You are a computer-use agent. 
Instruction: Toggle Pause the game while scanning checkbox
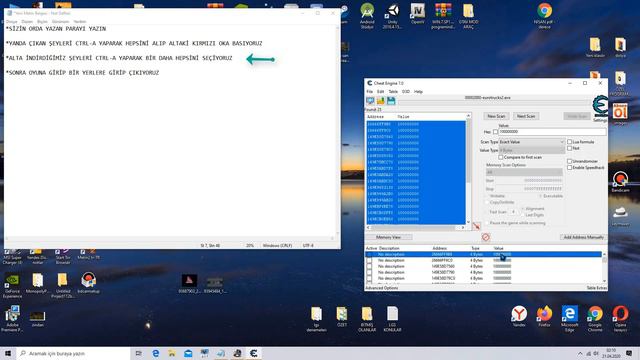(486, 223)
